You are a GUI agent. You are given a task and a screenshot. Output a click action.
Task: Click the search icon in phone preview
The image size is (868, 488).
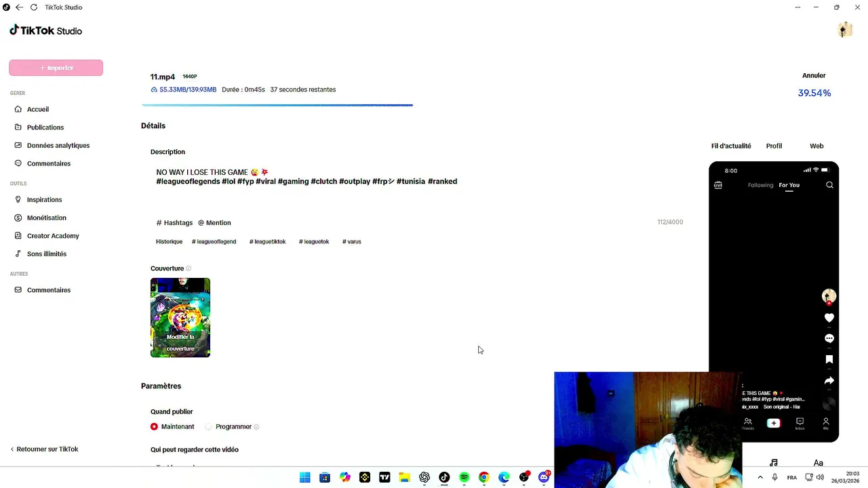pos(829,185)
